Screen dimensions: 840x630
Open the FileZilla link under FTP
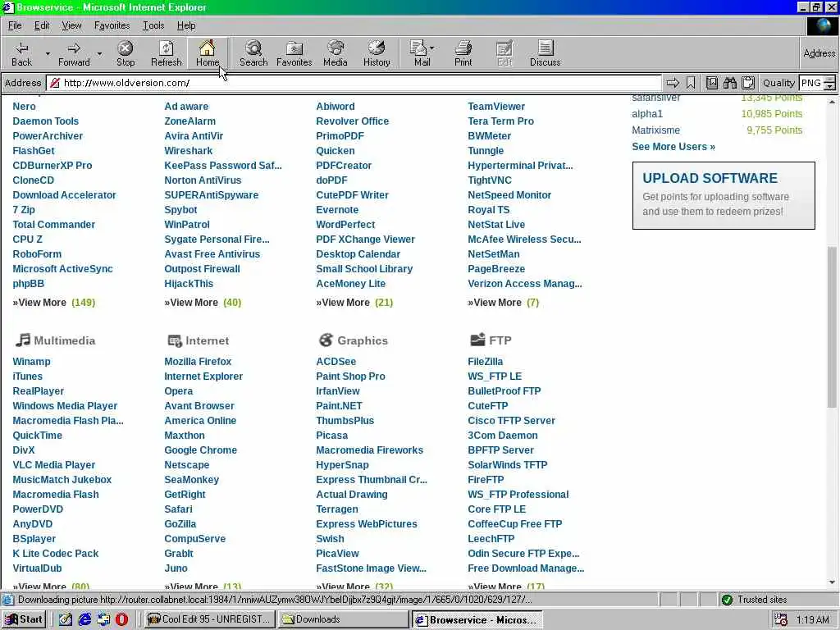pyautogui.click(x=486, y=362)
